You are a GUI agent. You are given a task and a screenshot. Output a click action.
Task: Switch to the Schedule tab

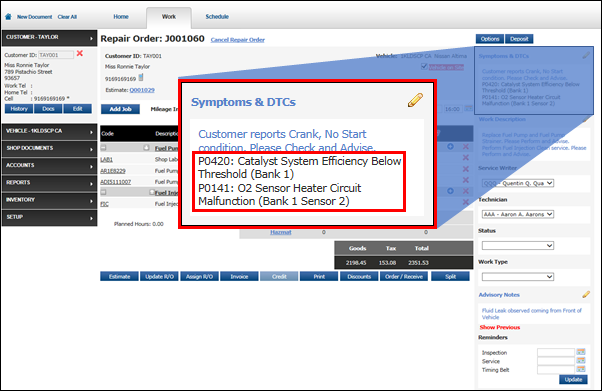click(x=217, y=17)
